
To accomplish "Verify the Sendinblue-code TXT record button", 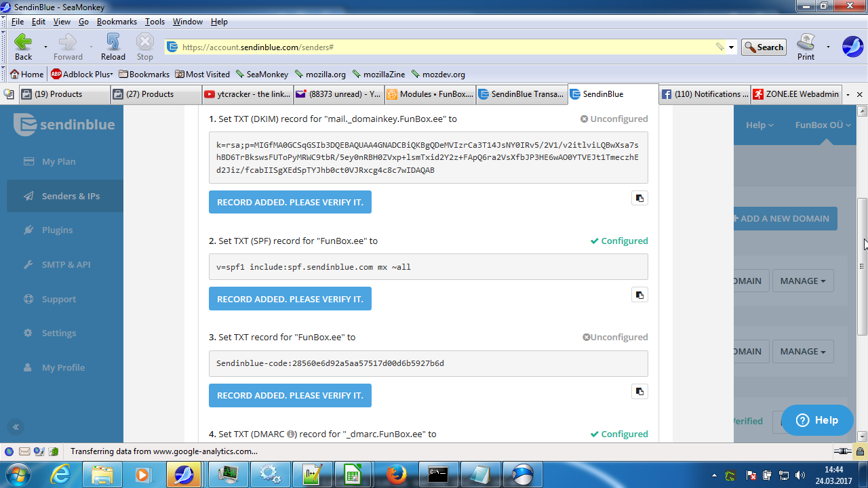I will 290,395.
